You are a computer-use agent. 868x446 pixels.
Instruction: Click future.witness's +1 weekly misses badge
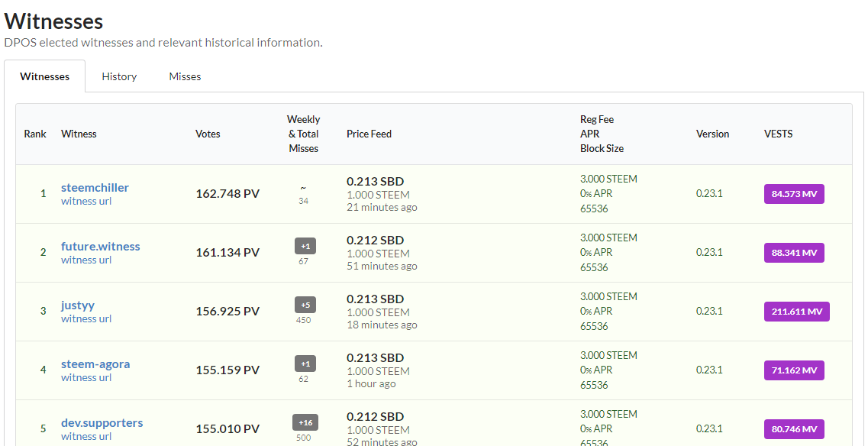(x=305, y=246)
